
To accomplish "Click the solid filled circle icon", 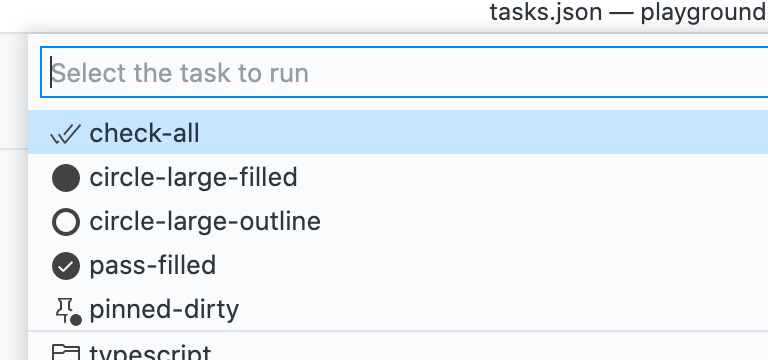I will 66,177.
